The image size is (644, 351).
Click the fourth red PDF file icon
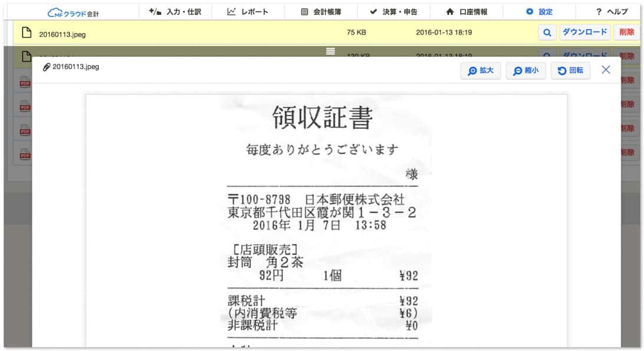click(x=25, y=154)
